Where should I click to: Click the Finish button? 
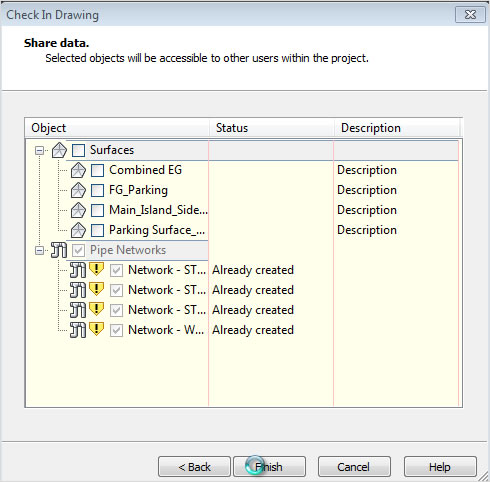tap(269, 467)
